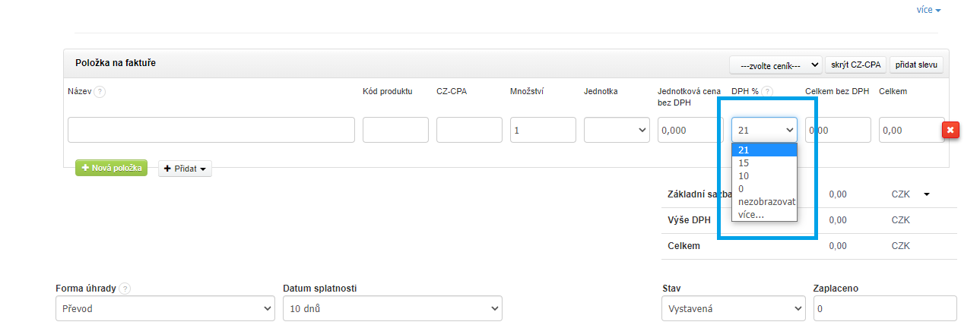Click help icon beside Forma úhrady
980x325 pixels.
pyautogui.click(x=125, y=289)
